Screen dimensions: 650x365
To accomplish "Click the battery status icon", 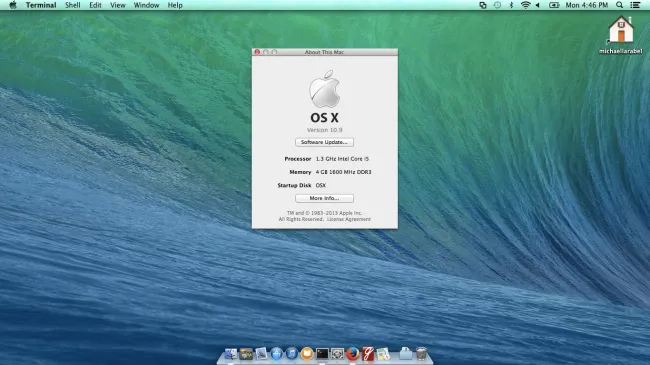I will pyautogui.click(x=554, y=5).
